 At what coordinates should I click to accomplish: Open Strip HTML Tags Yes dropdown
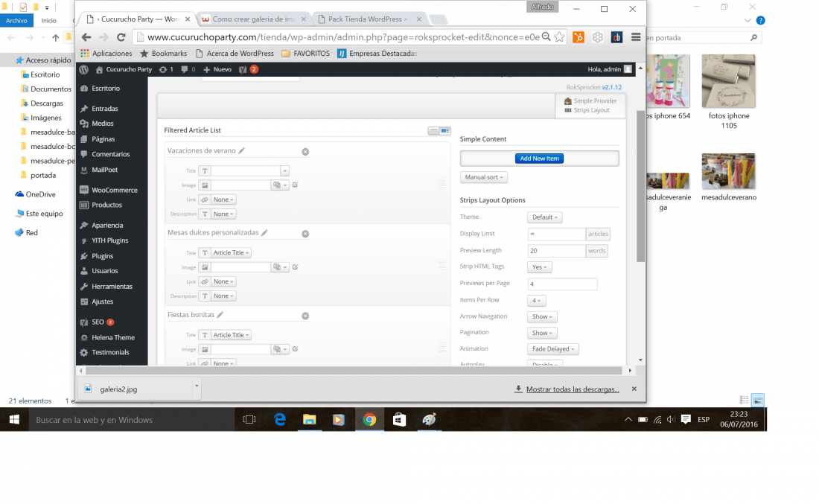coord(540,267)
